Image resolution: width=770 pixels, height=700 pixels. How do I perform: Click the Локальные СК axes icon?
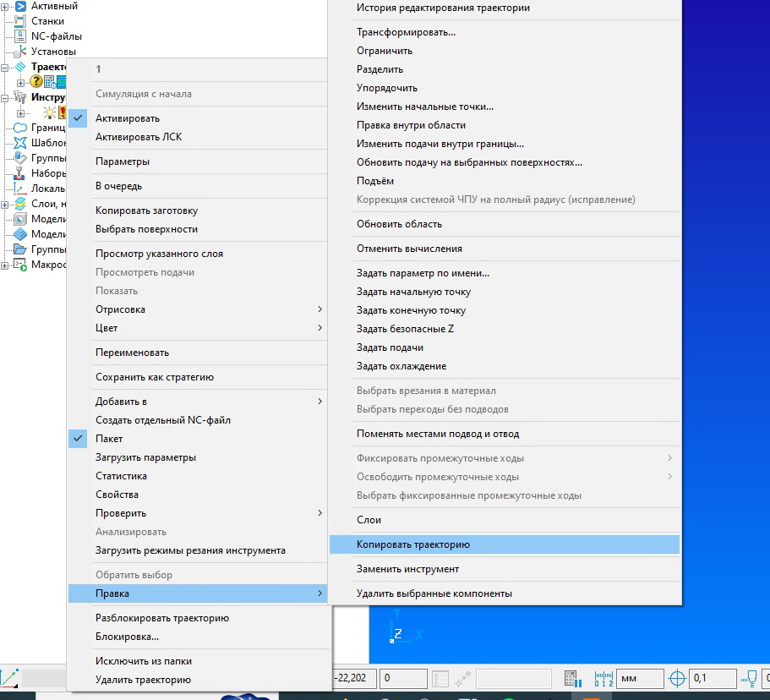click(20, 189)
